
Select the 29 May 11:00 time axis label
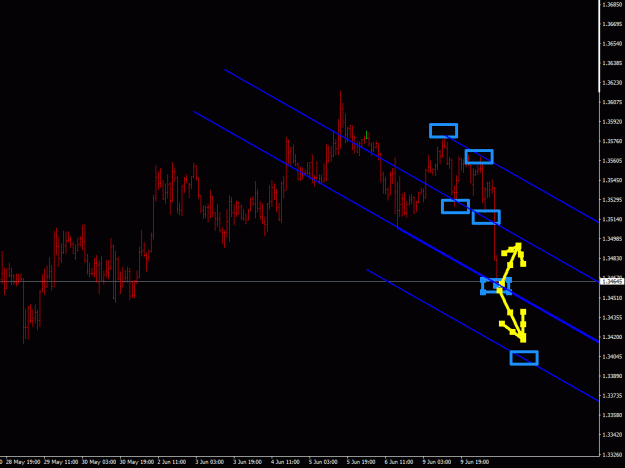[61, 462]
